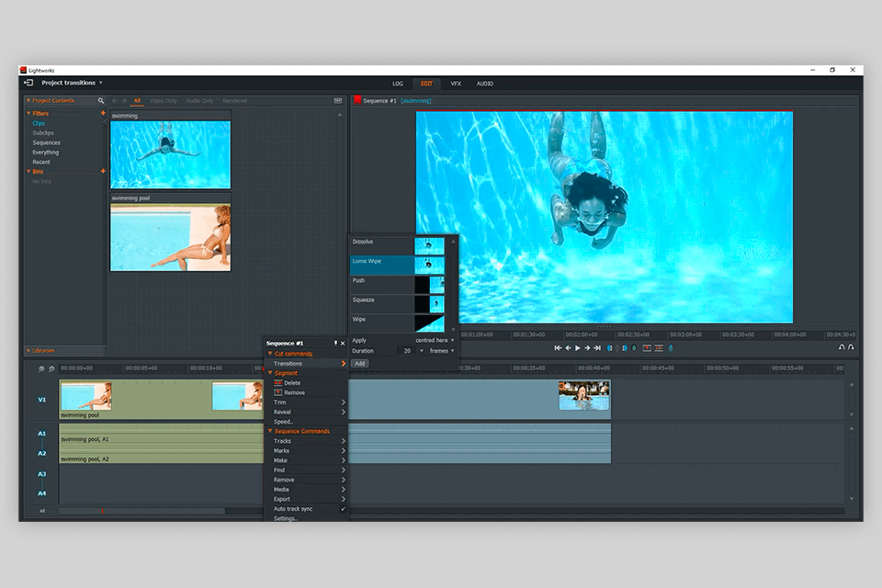This screenshot has width=882, height=588.
Task: Click the Delete segment icon
Action: click(278, 383)
